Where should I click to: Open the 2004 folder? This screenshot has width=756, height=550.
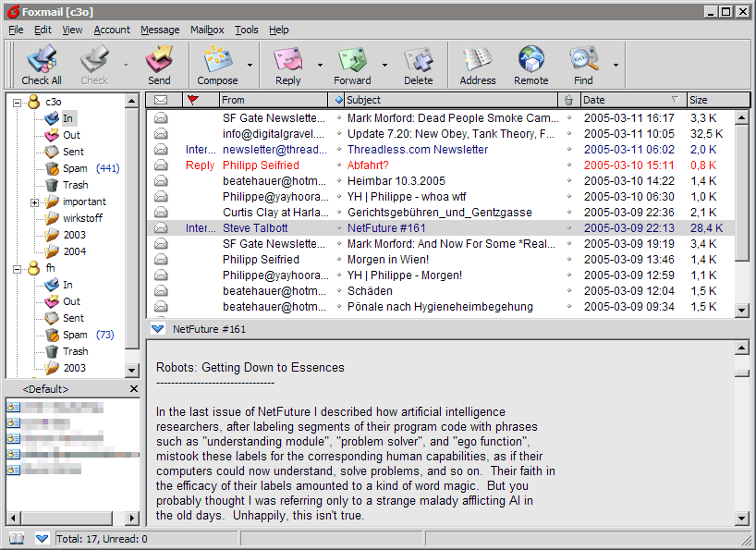[74, 251]
